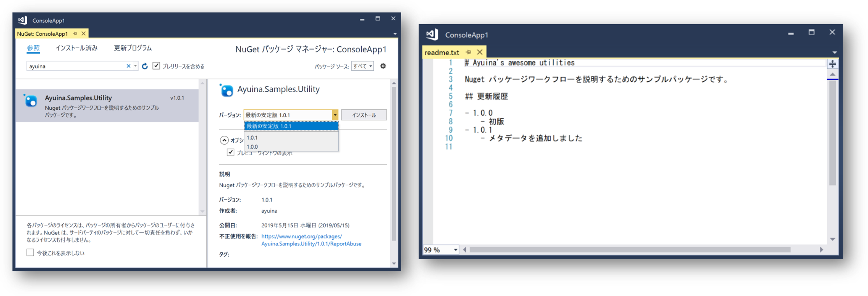Click the readme editor vertical scrollbar thumb
This screenshot has height=296, width=868.
[833, 132]
